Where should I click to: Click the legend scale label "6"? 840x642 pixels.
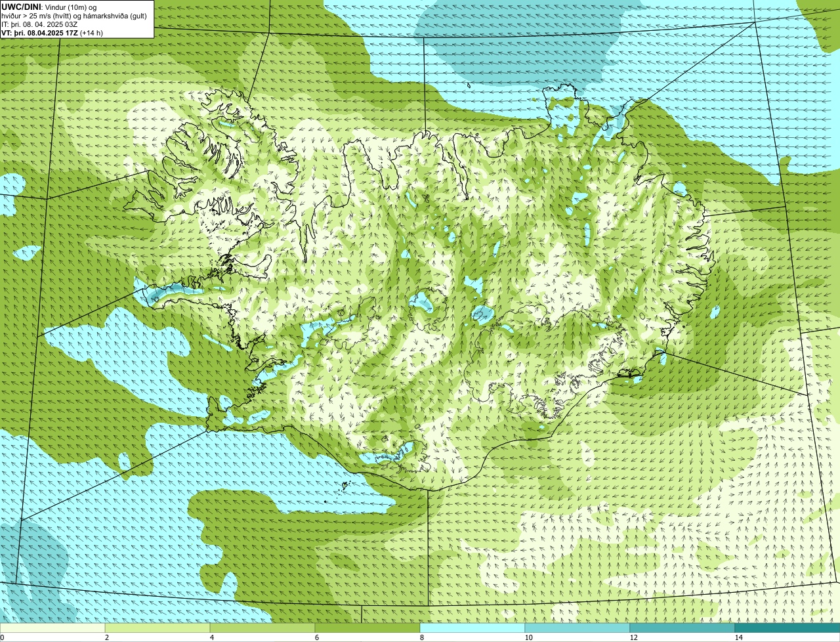(316, 637)
